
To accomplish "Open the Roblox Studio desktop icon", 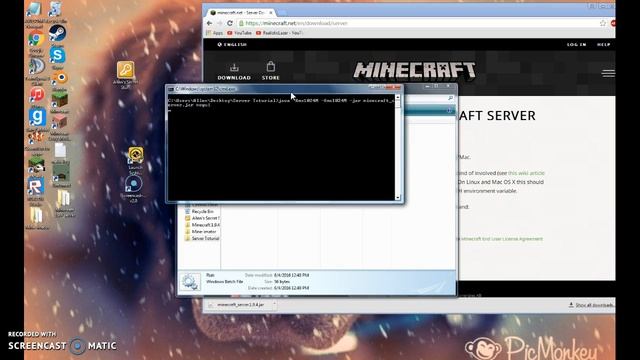I will tap(36, 186).
